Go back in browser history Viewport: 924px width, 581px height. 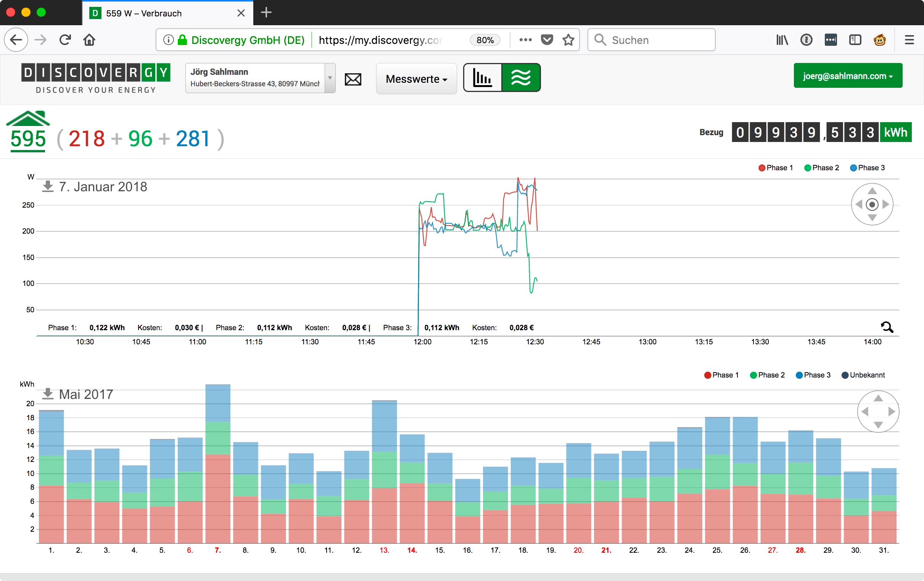pyautogui.click(x=16, y=40)
